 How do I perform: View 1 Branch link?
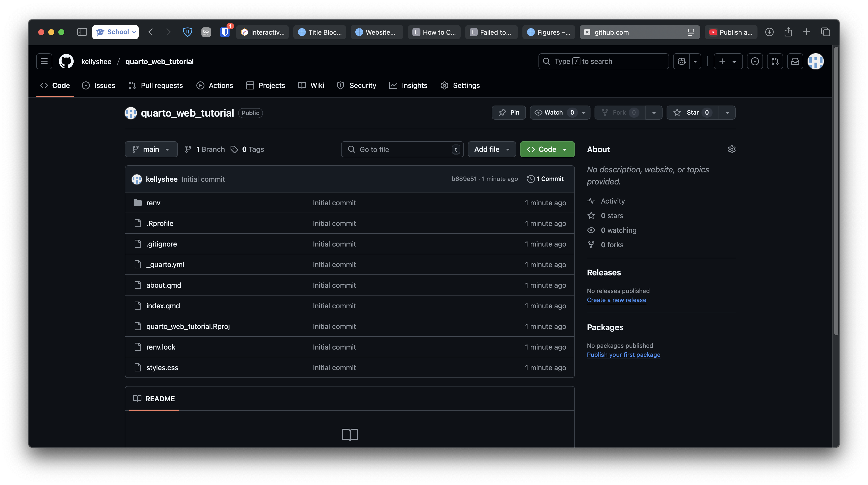click(x=204, y=149)
